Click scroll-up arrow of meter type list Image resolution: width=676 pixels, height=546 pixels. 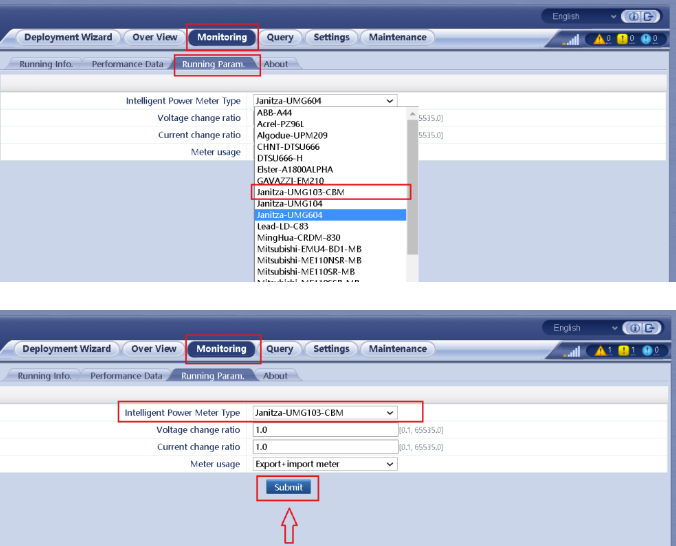[x=413, y=114]
